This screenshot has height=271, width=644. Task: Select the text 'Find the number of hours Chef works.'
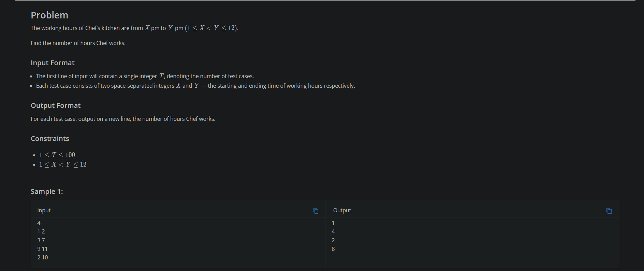point(78,43)
